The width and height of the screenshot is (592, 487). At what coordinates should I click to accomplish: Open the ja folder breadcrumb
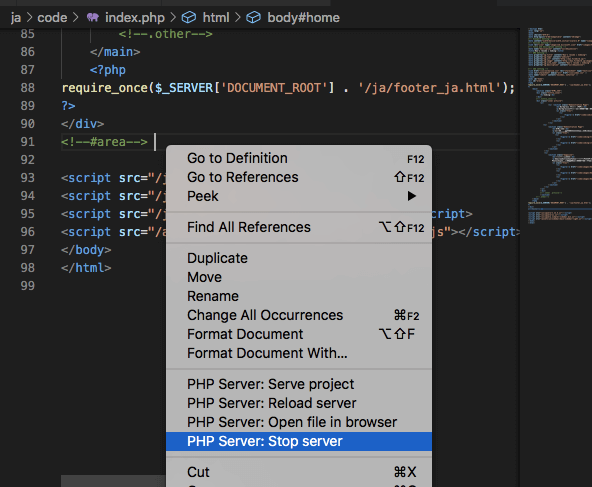16,18
